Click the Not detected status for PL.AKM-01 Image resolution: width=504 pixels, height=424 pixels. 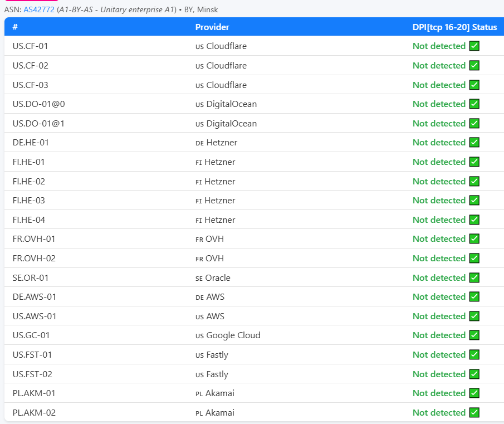[x=439, y=393]
